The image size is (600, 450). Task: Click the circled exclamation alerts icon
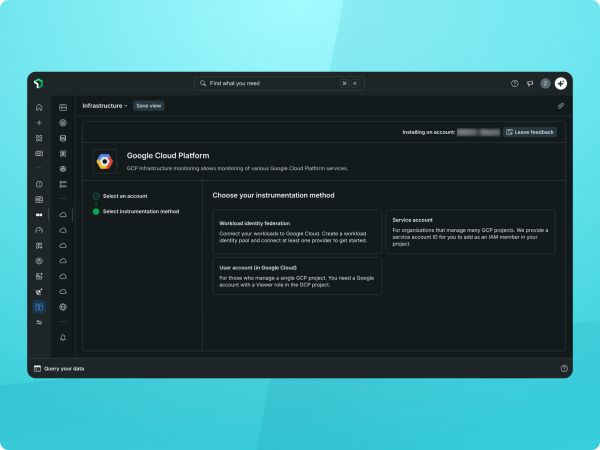[39, 184]
